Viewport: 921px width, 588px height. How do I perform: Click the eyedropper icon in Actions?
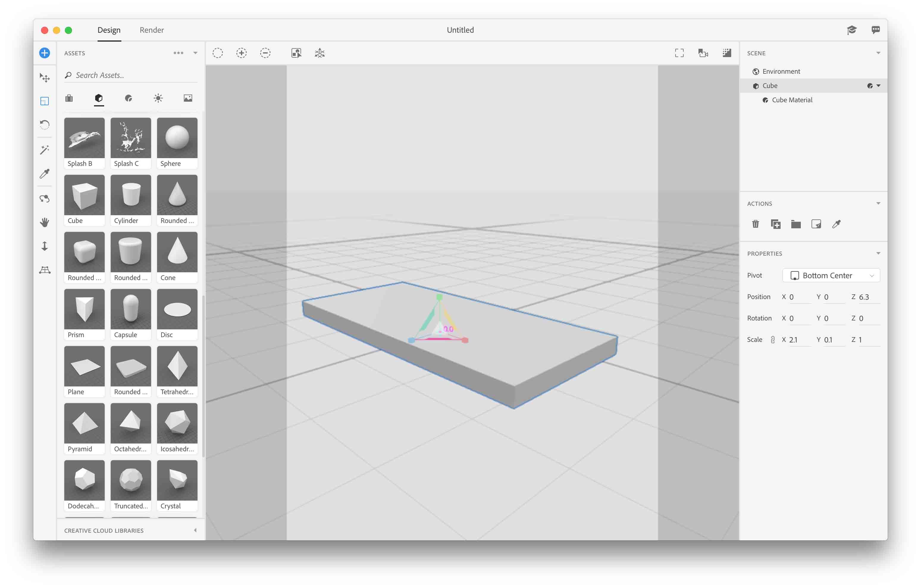(x=837, y=224)
